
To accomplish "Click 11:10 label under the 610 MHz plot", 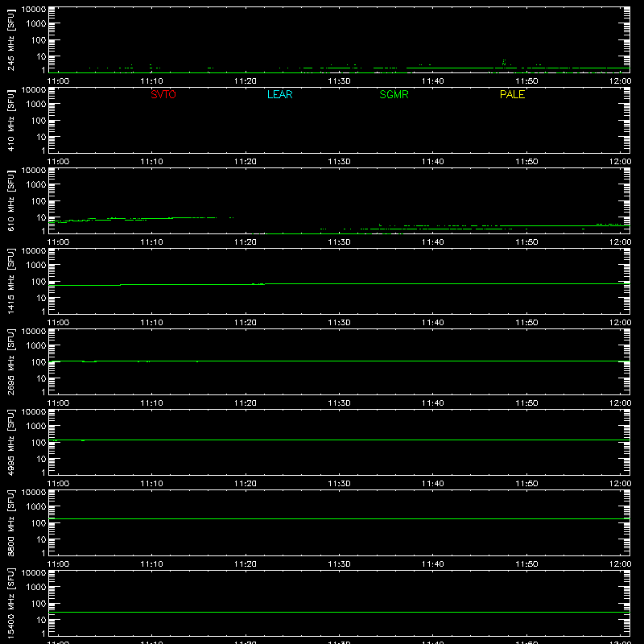I will click(151, 242).
